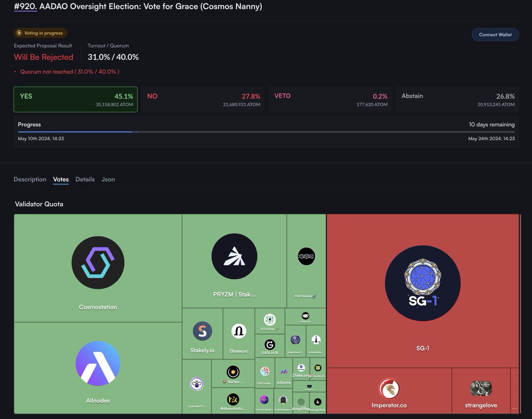Select the POSTHUMAN validator logo
Screen dimensions: 532x419
[306, 257]
